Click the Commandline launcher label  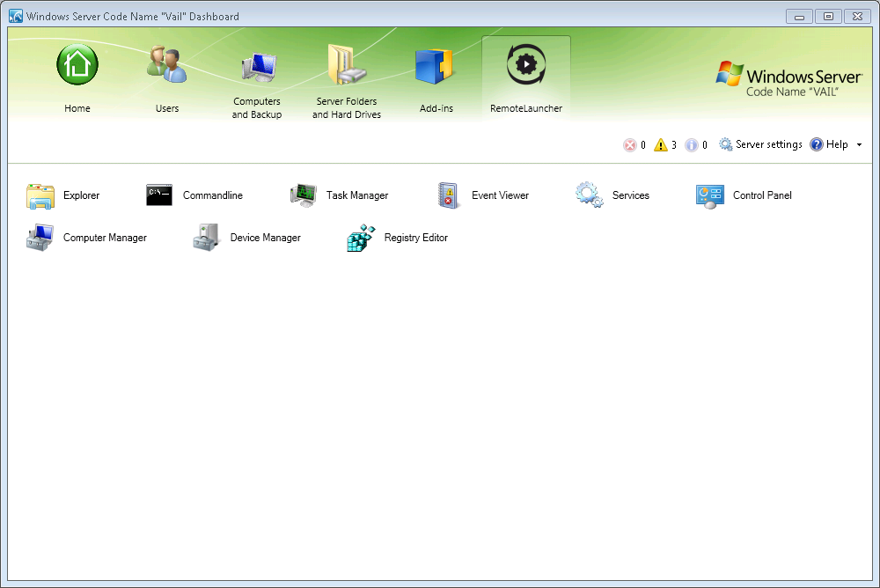tap(213, 195)
